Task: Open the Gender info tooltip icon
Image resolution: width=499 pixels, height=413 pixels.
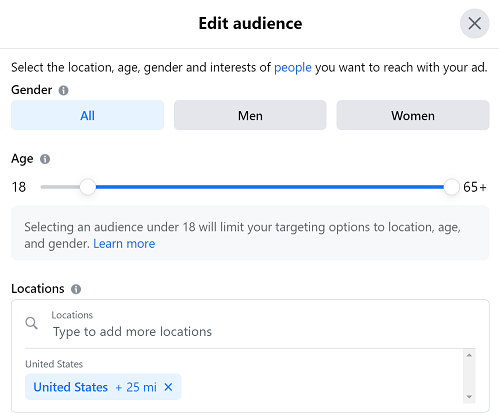Action: (63, 90)
